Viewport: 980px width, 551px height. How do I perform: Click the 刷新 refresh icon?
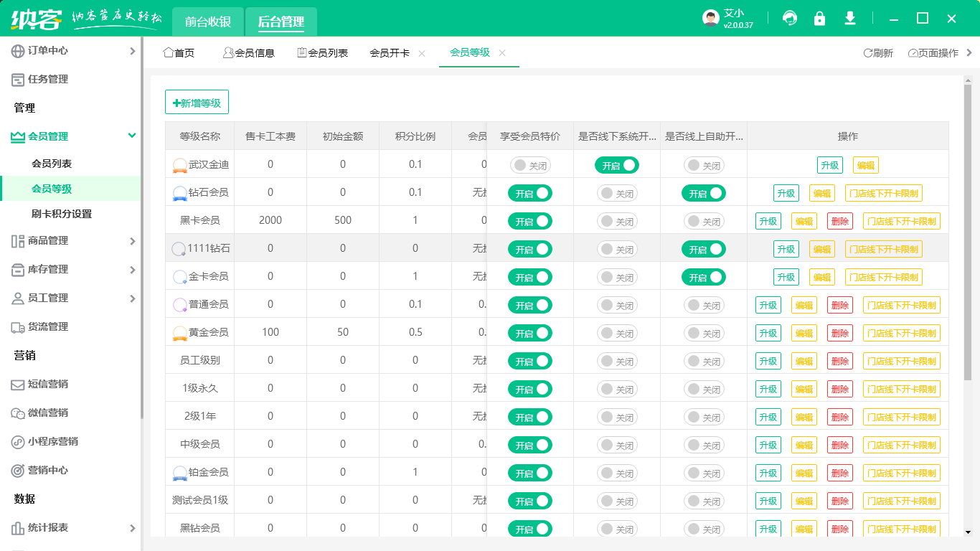pyautogui.click(x=868, y=53)
